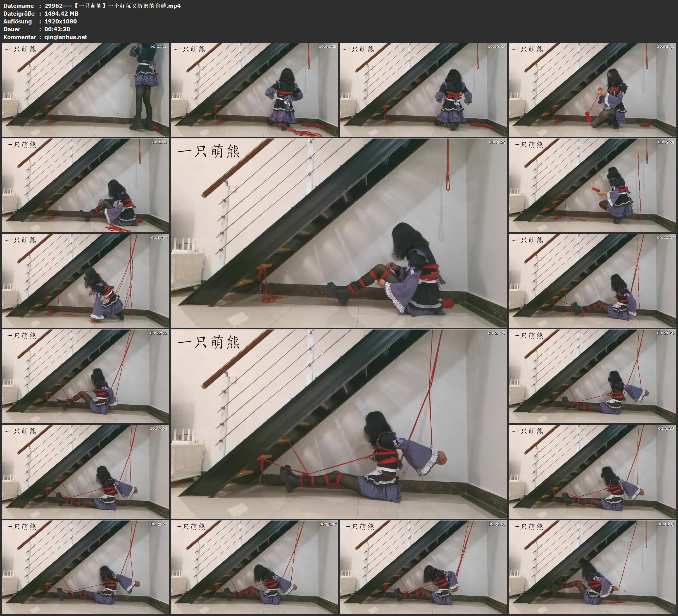Open the frame timestamped 00:22:22
Image resolution: width=678 pixels, height=616 pixels.
85,376
